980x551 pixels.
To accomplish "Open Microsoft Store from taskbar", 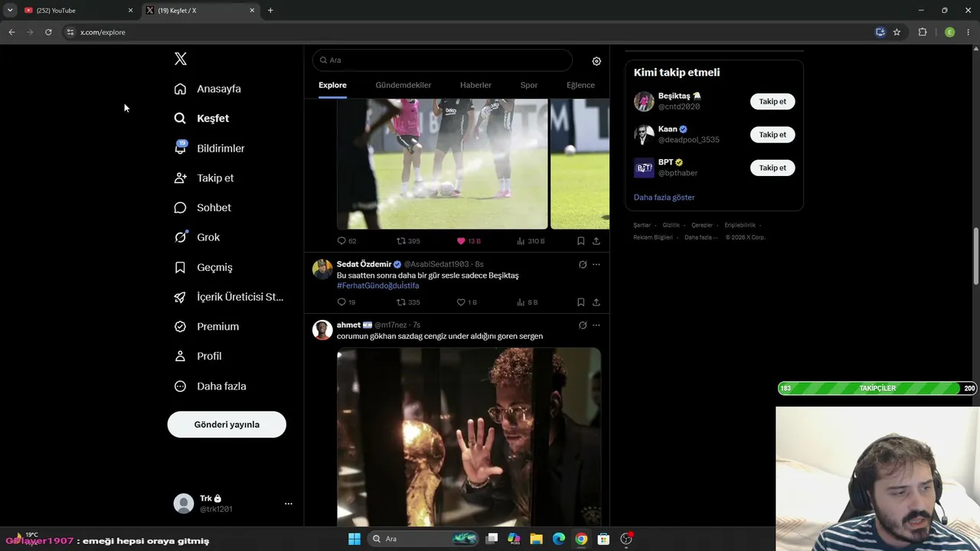I will coord(603,539).
